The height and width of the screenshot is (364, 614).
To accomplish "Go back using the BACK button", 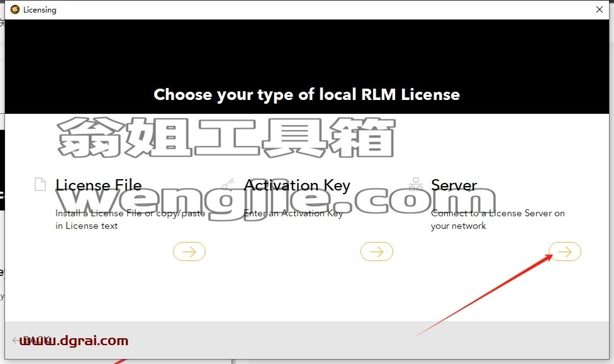I will 31,340.
